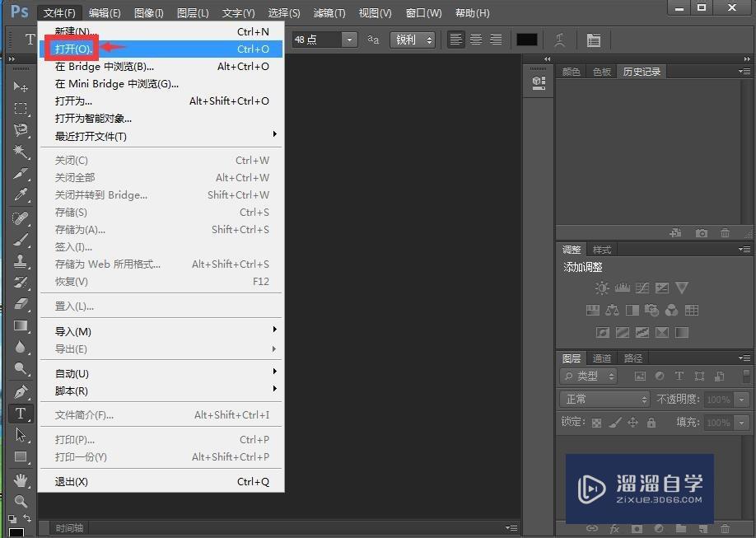Open the font size dropdown showing 48 点
Viewport: 756px width, 538px height.
(350, 40)
